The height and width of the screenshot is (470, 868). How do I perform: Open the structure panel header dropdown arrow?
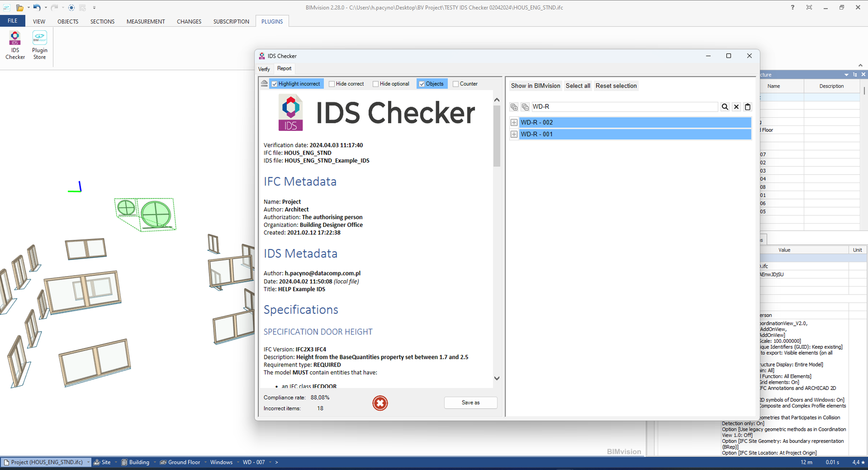point(846,74)
